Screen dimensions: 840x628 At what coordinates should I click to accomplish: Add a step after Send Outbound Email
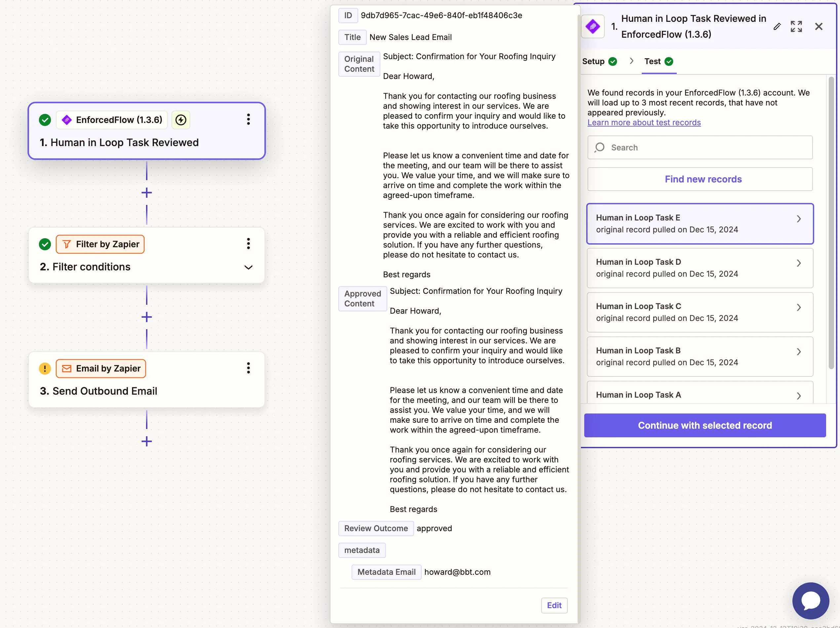(x=147, y=442)
